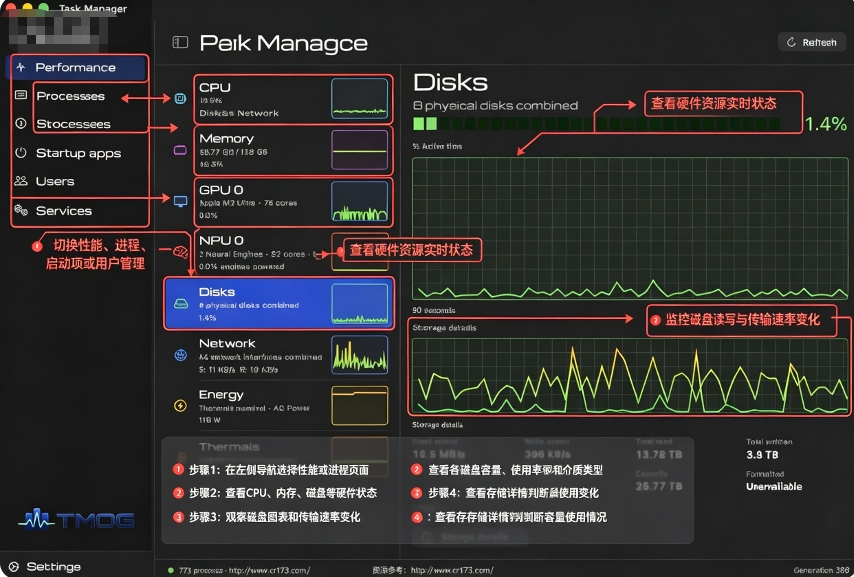Open Settings with the gear icon

coord(14,567)
